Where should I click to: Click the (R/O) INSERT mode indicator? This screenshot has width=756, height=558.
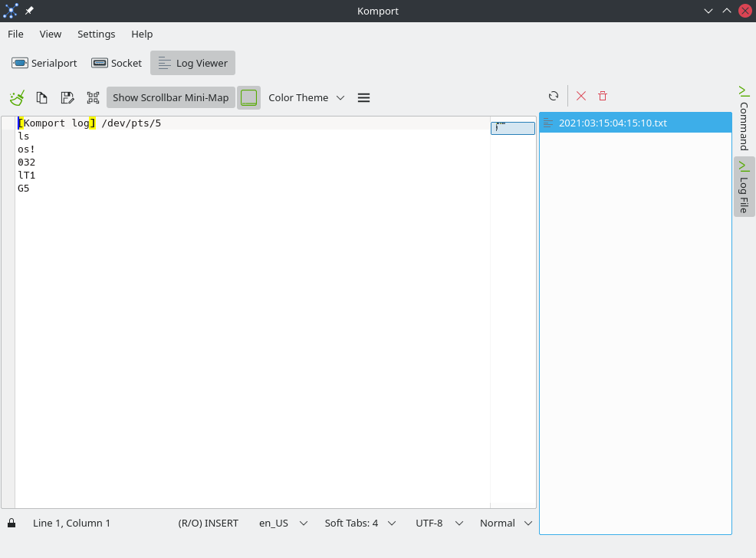(x=209, y=524)
